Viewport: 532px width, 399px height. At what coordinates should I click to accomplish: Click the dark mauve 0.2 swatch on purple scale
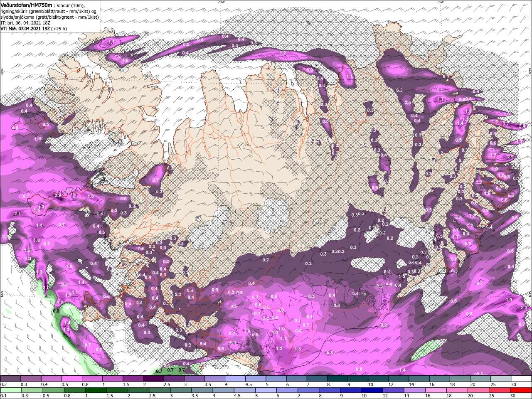10,379
